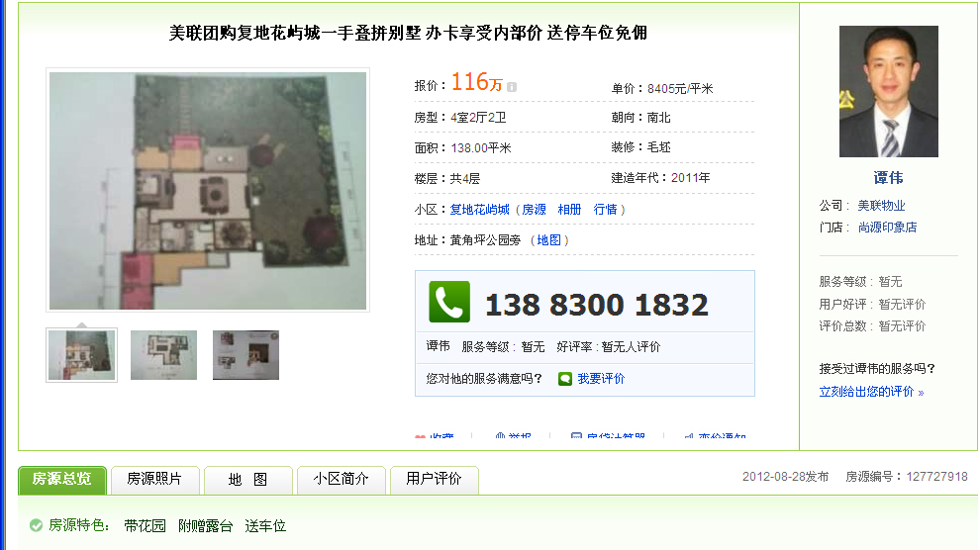Screen dimensions: 980x550
Task: Click the green comment icon beside 我要评价
Action: (565, 379)
